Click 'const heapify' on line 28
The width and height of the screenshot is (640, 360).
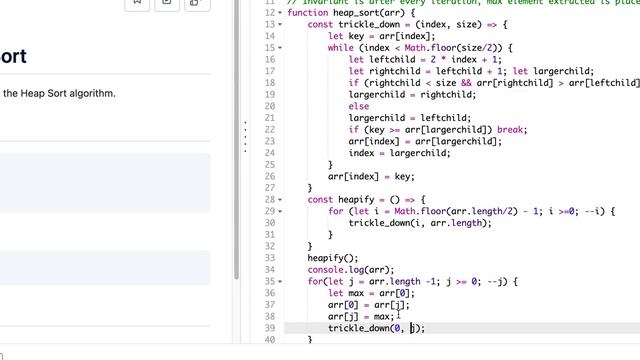point(341,200)
